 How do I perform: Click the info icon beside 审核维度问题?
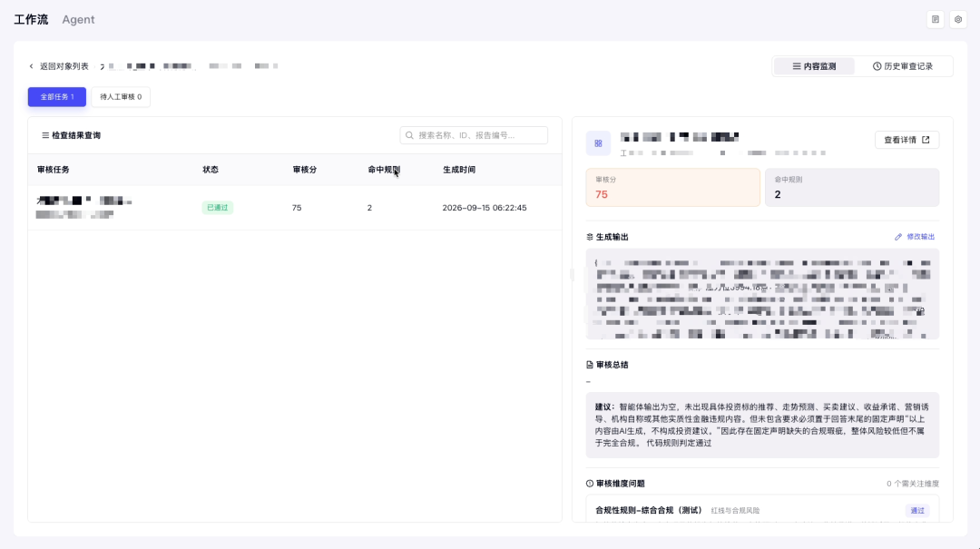(x=590, y=484)
